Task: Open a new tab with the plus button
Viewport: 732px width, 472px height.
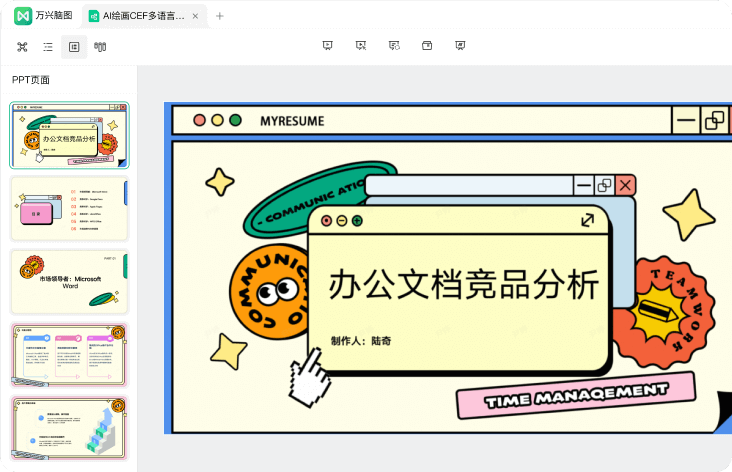Action: pos(219,16)
